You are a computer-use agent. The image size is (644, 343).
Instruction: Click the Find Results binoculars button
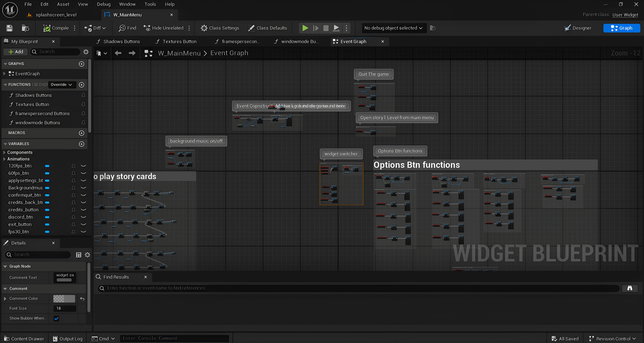pos(630,288)
